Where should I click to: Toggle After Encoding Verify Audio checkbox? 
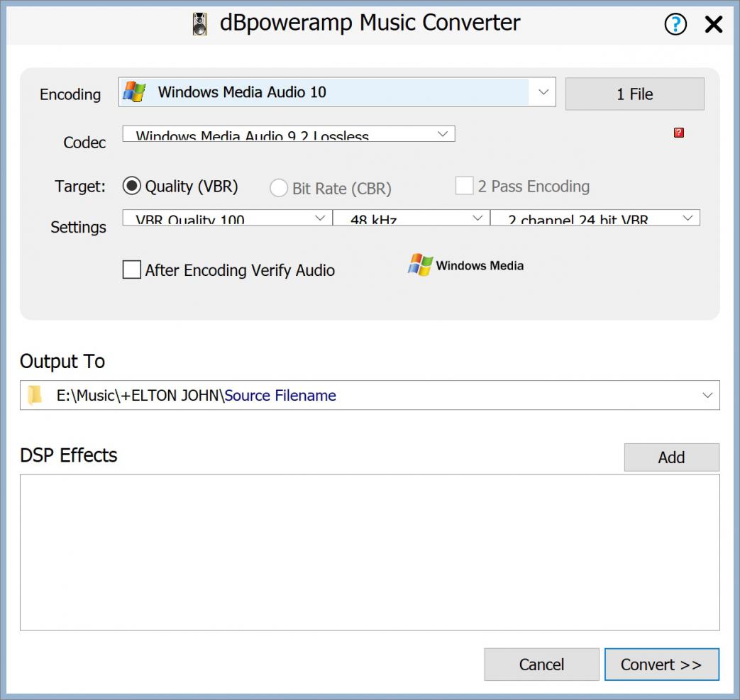pos(132,270)
